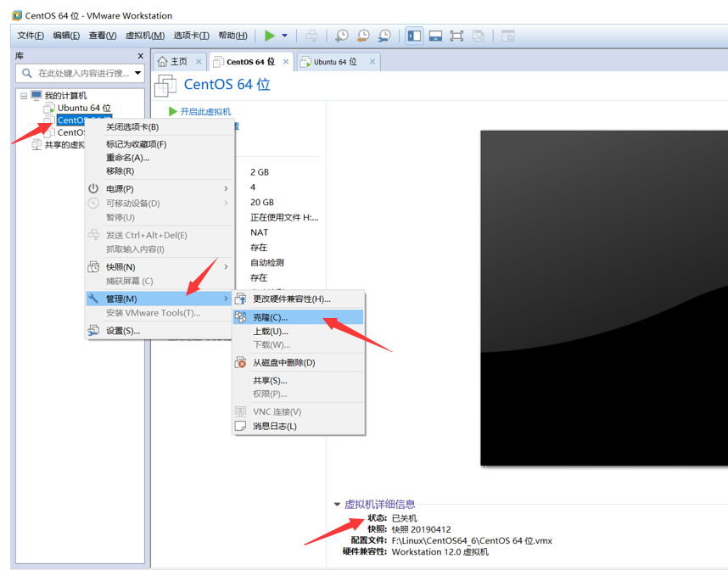Close the CentOS 64 位 tab
Viewport: 728px width, 570px height.
tap(286, 62)
